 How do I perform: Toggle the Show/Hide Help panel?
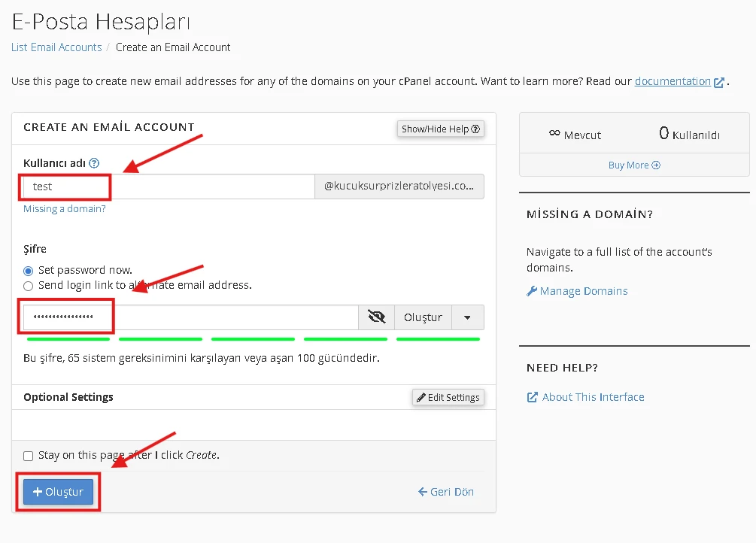(440, 129)
